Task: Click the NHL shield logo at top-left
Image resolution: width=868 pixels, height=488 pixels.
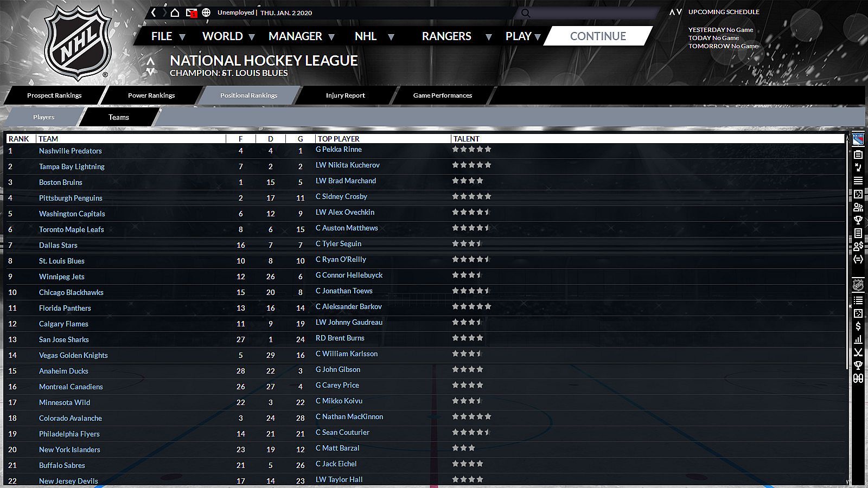Action: [x=78, y=42]
